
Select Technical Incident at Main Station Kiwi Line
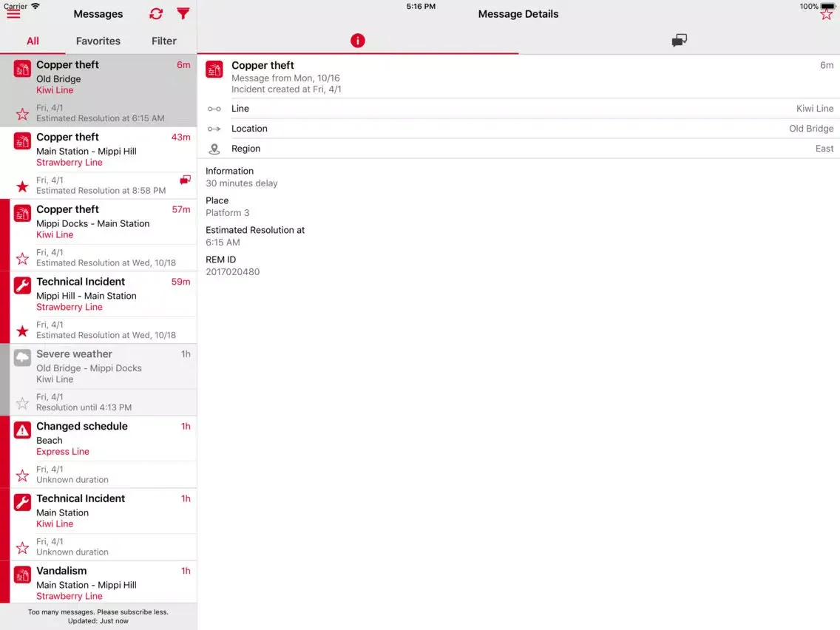(104, 511)
